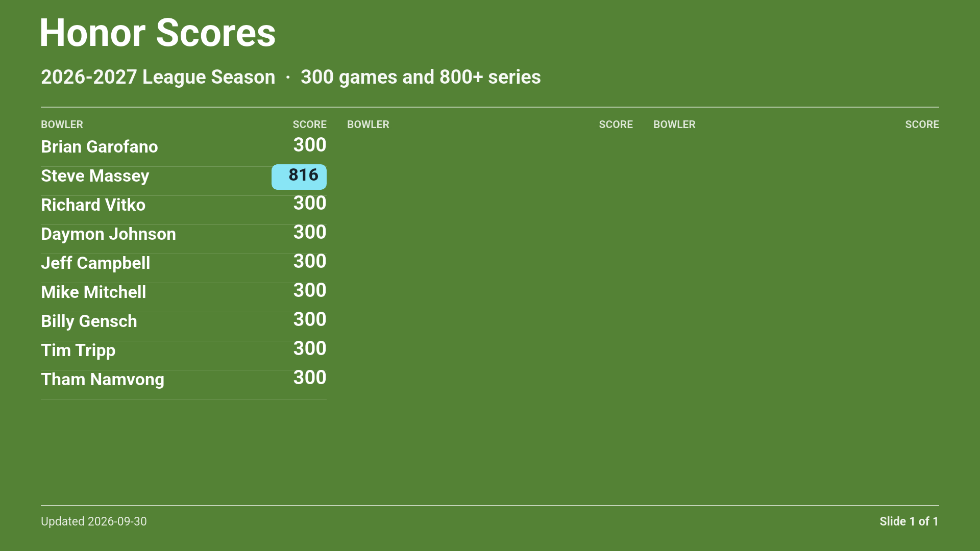Select the 2026-2027 League Season text
The image size is (980, 551).
tap(158, 77)
